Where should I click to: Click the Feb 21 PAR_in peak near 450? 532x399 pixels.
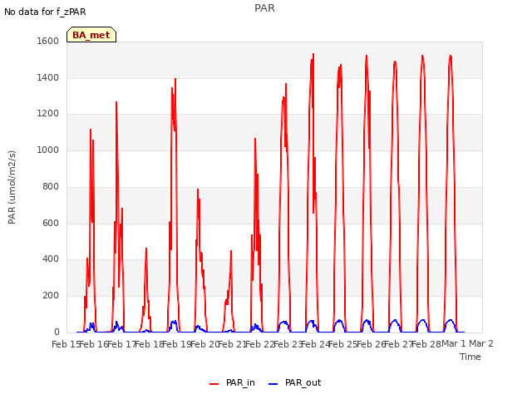pyautogui.click(x=231, y=251)
